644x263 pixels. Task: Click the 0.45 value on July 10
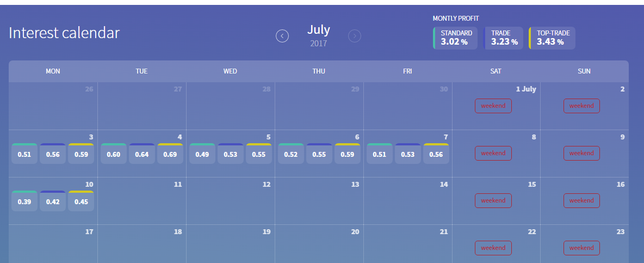click(x=81, y=201)
